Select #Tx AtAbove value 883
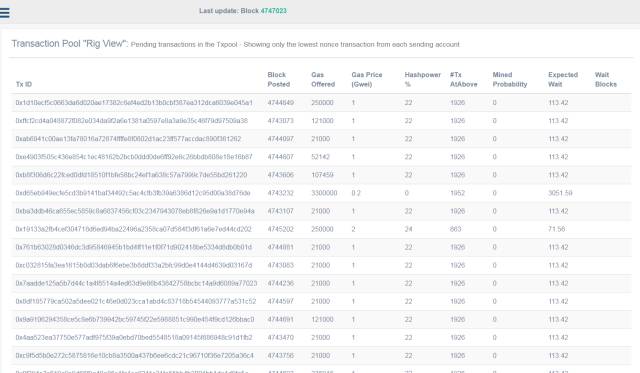 coord(456,229)
